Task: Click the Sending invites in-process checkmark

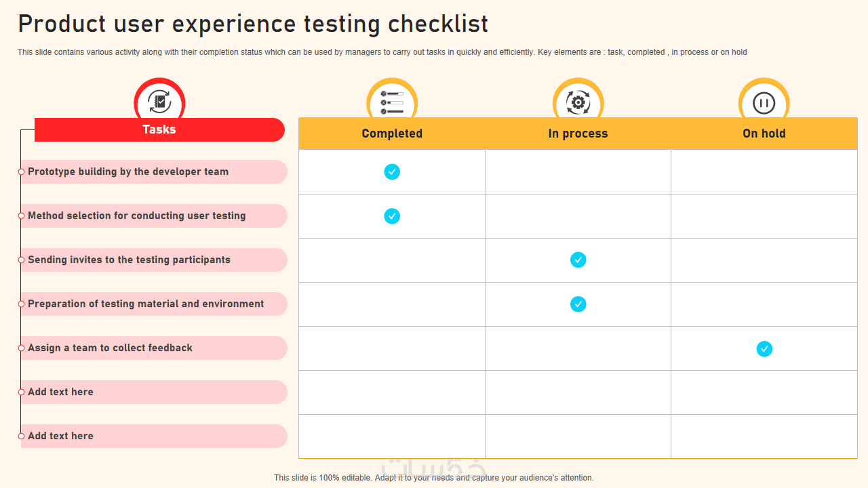Action: coord(578,260)
